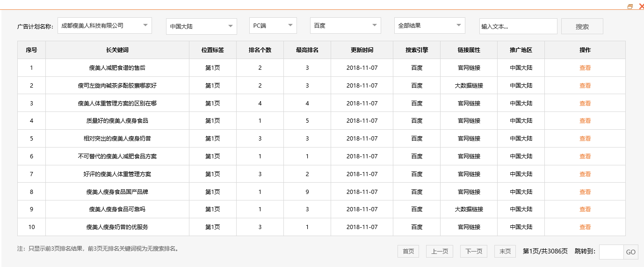View details for 瘦美人瘦身食品可靠吗
Viewport: 644px width, 267px height.
585,209
